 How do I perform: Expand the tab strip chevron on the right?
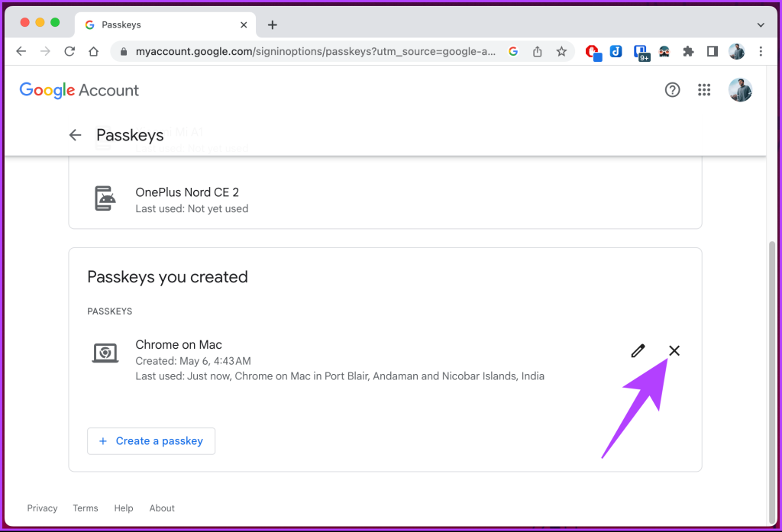pos(761,24)
